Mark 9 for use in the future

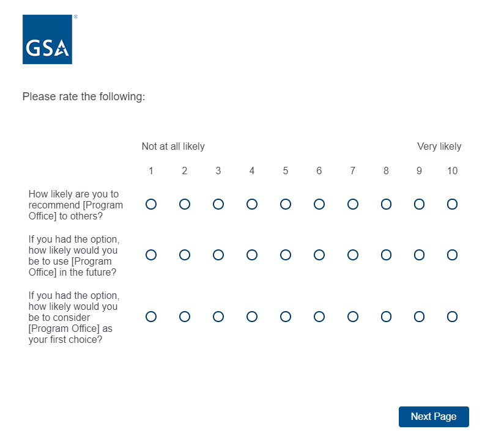[x=419, y=254]
